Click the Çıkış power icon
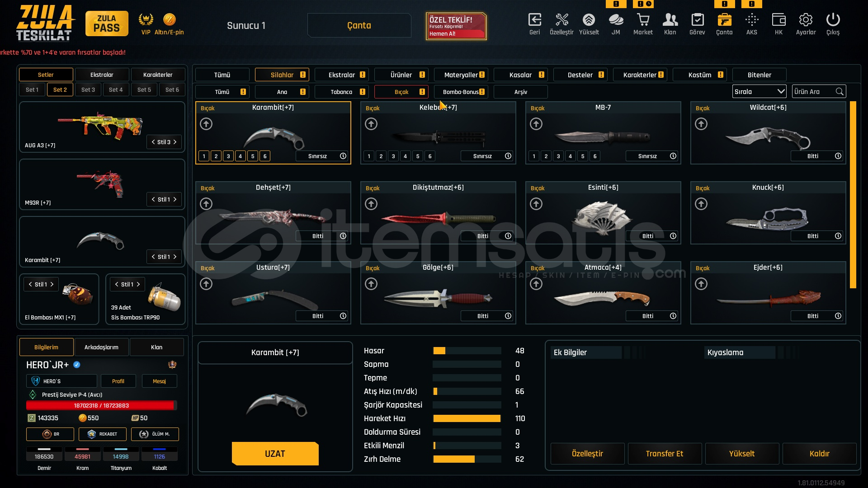The height and width of the screenshot is (488, 868). [x=833, y=20]
